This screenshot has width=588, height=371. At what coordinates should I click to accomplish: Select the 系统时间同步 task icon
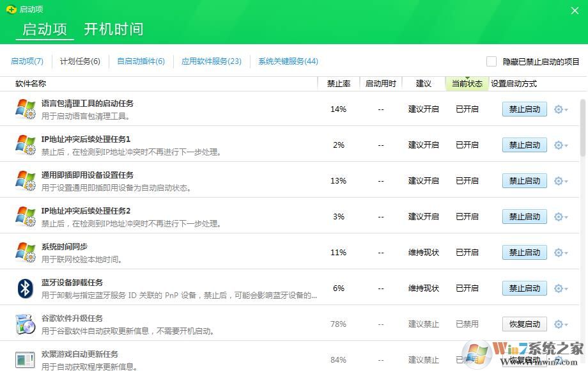(x=26, y=252)
